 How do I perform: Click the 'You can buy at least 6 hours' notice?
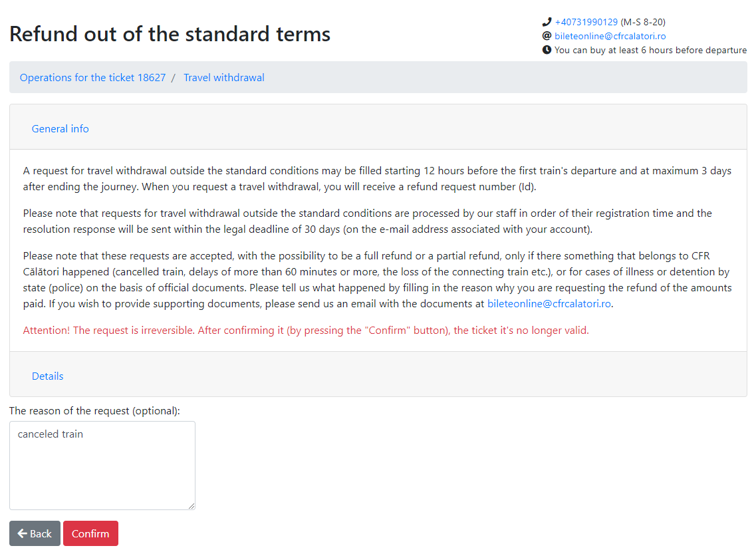click(650, 50)
